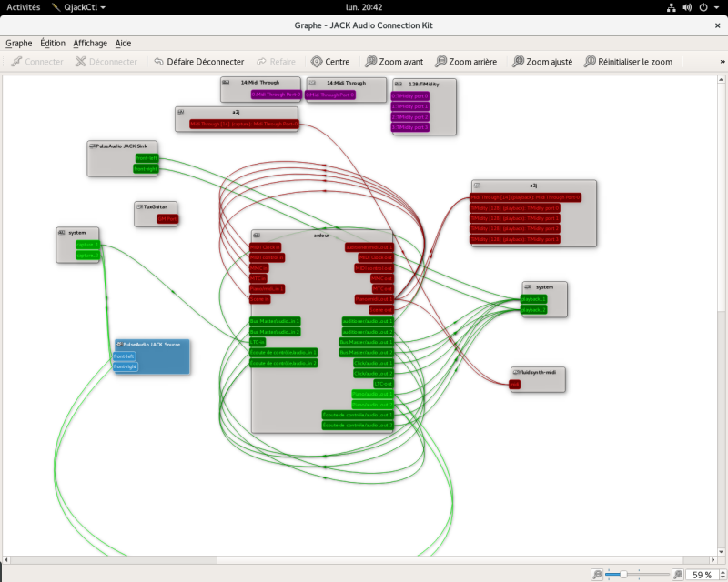Select PulseAudio JACK Sink front-left port
Screen dimensions: 728x582
(147, 158)
